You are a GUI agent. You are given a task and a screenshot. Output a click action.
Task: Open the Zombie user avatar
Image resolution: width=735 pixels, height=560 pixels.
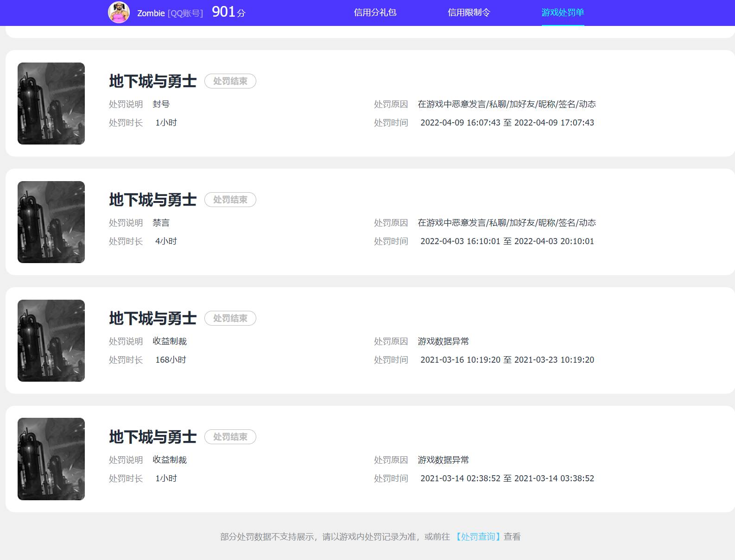point(119,13)
